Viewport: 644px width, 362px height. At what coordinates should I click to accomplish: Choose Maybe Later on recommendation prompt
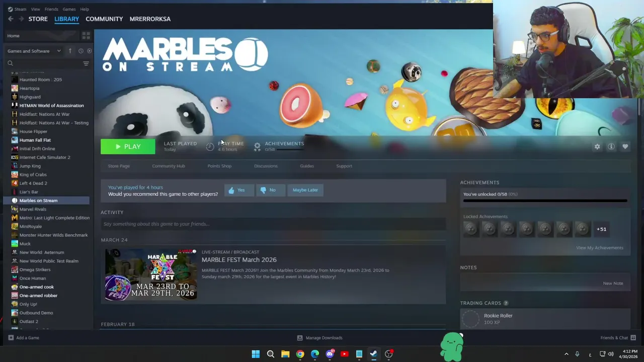coord(305,190)
